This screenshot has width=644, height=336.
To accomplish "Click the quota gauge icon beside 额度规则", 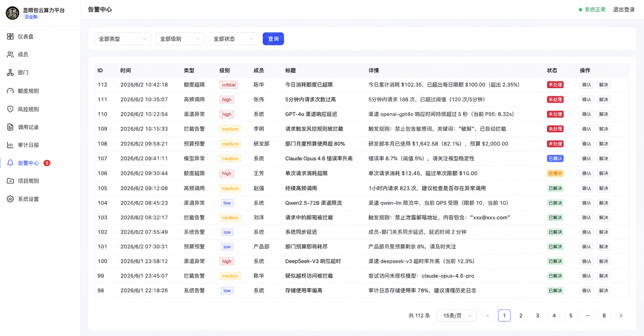I will click(10, 91).
